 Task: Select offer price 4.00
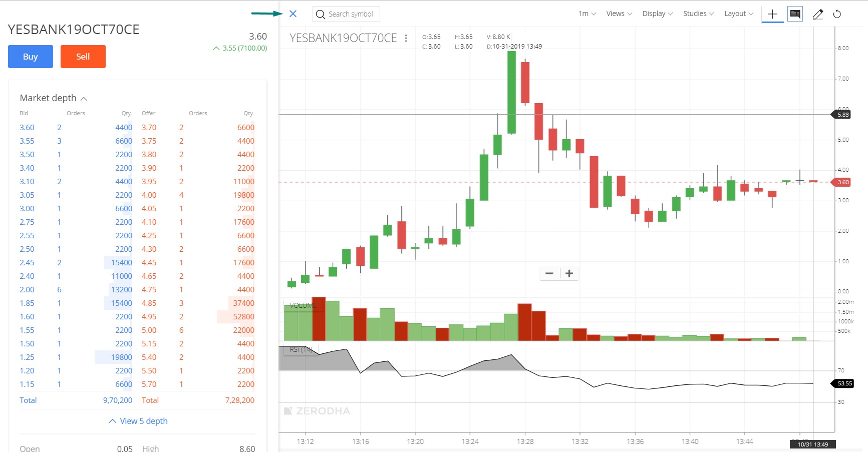[x=149, y=195]
